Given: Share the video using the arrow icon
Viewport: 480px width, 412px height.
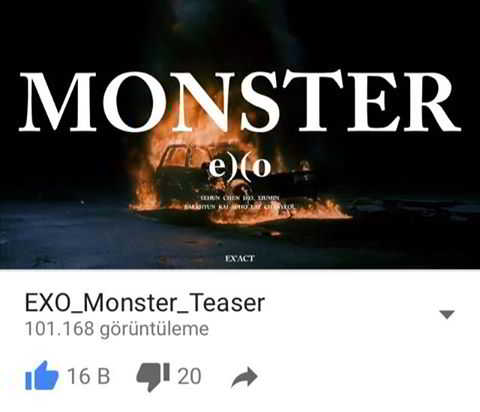Looking at the screenshot, I should point(244,377).
